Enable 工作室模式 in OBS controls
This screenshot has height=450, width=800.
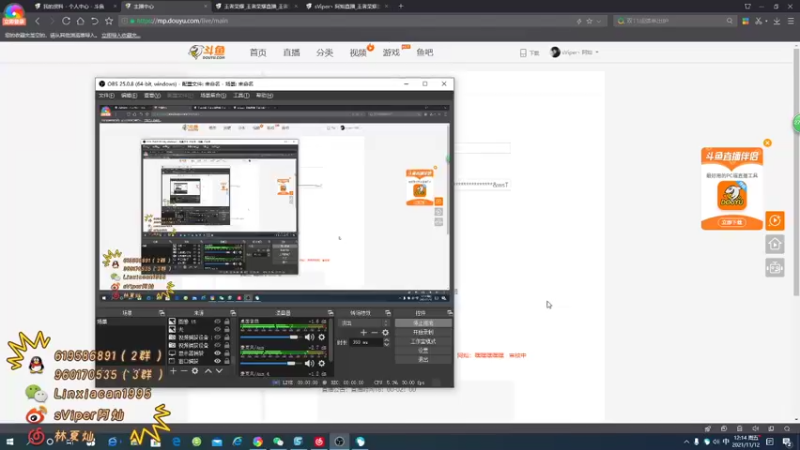(423, 341)
